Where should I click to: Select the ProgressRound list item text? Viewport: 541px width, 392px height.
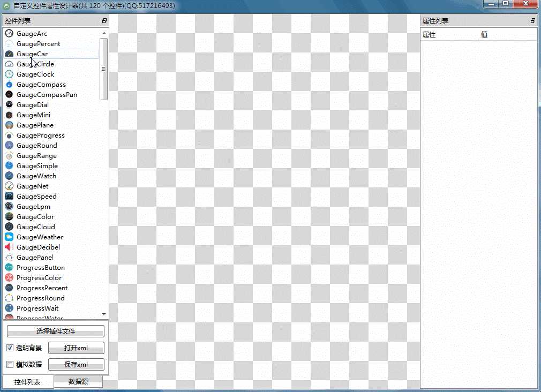(41, 298)
